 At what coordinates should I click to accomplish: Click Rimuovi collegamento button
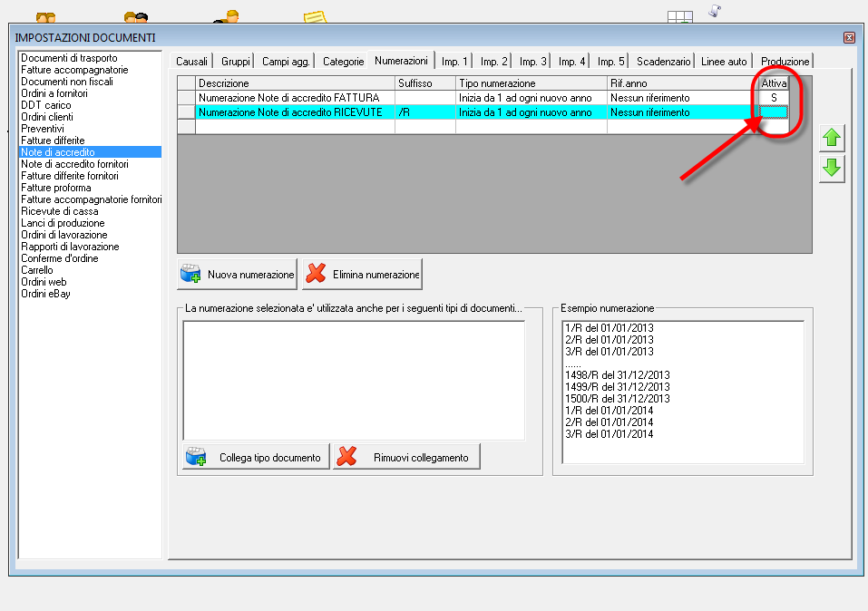click(406, 457)
